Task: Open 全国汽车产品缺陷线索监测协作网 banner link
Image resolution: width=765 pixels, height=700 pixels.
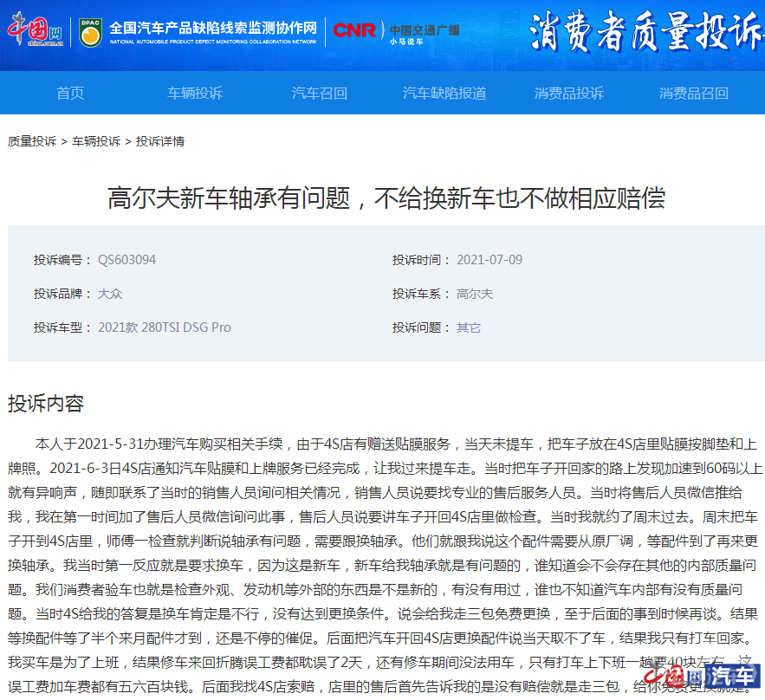Action: [213, 32]
